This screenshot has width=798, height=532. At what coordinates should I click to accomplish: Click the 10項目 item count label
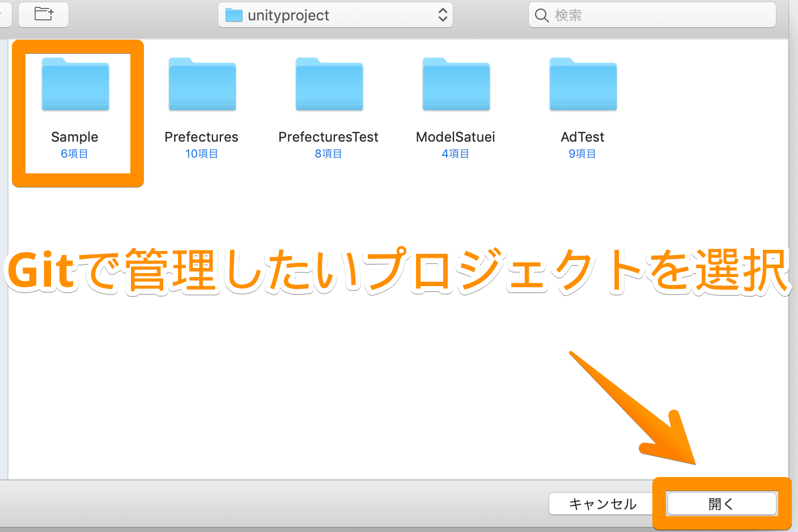[202, 154]
